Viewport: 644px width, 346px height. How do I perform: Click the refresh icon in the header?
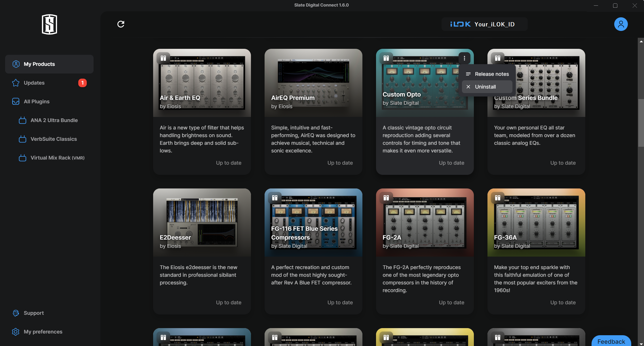(121, 24)
